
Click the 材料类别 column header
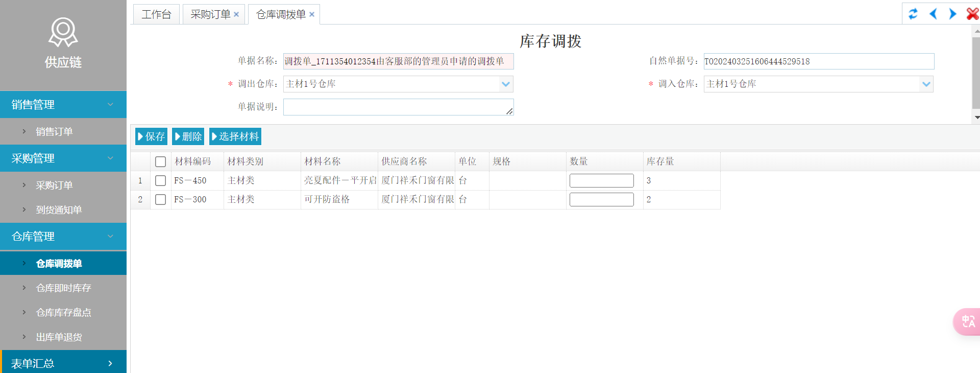click(x=262, y=161)
